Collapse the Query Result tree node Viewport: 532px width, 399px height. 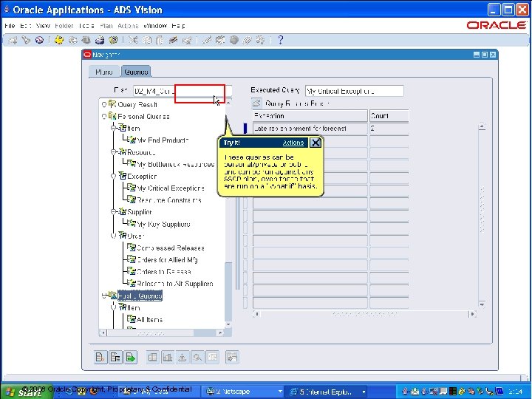pos(104,104)
